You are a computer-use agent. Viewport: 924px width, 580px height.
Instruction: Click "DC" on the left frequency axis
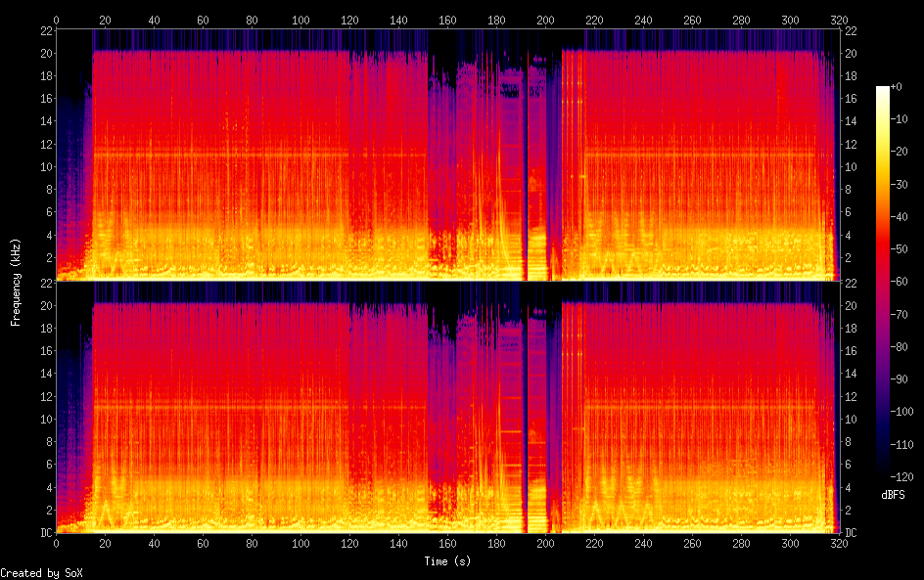tap(47, 533)
